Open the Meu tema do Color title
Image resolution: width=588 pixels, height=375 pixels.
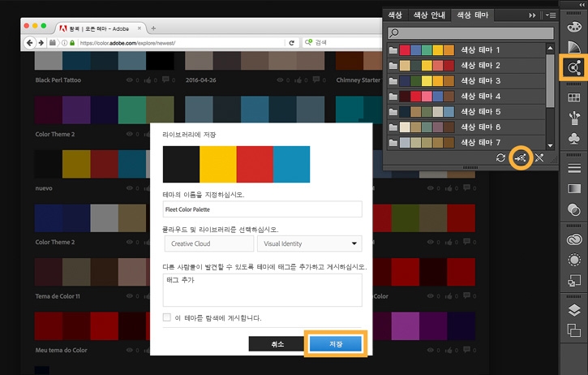point(61,350)
